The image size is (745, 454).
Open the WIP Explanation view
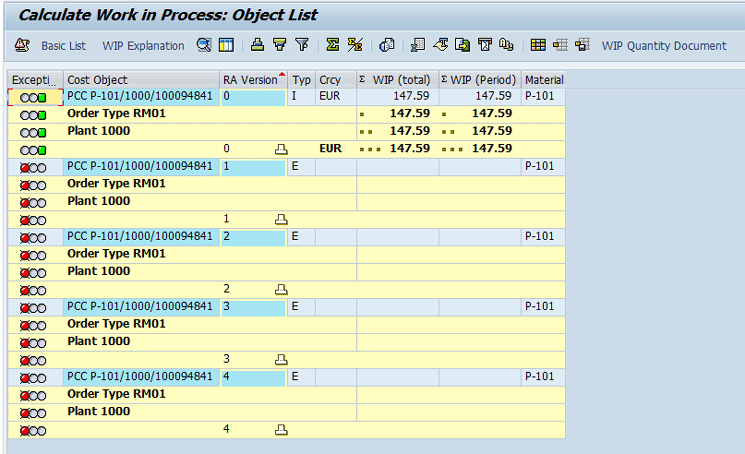pos(143,45)
